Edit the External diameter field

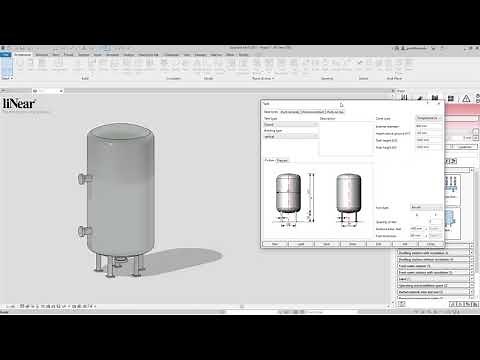pyautogui.click(x=429, y=126)
